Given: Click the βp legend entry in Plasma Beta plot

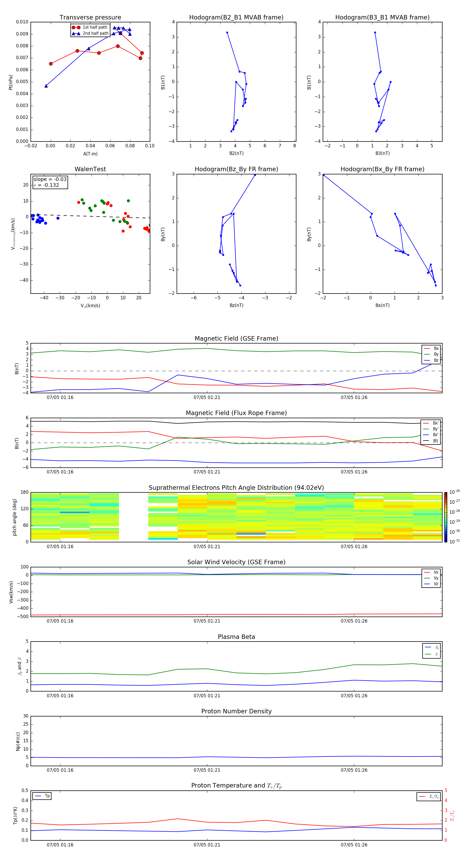Looking at the screenshot, I should coord(432,647).
